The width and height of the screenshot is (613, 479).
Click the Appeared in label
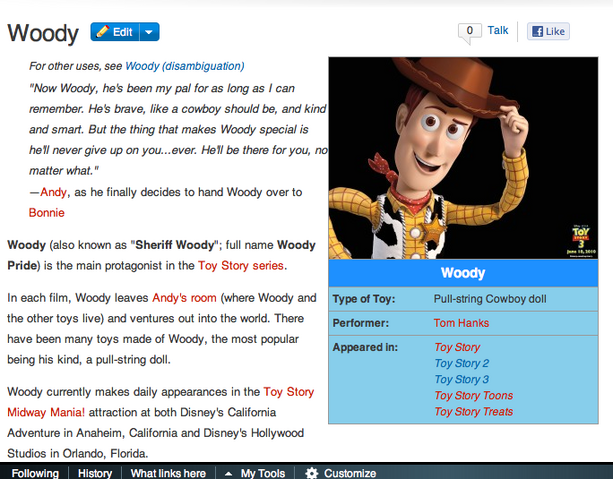click(365, 348)
